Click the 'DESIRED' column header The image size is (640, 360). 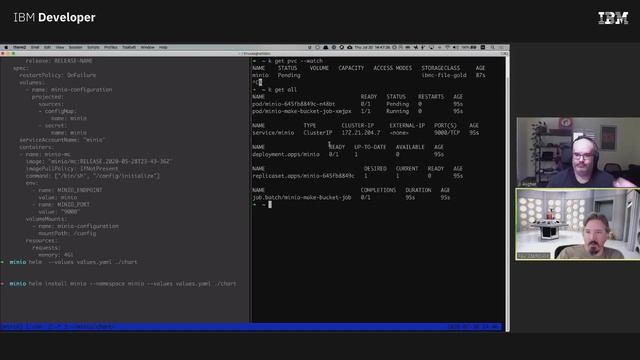(375, 169)
